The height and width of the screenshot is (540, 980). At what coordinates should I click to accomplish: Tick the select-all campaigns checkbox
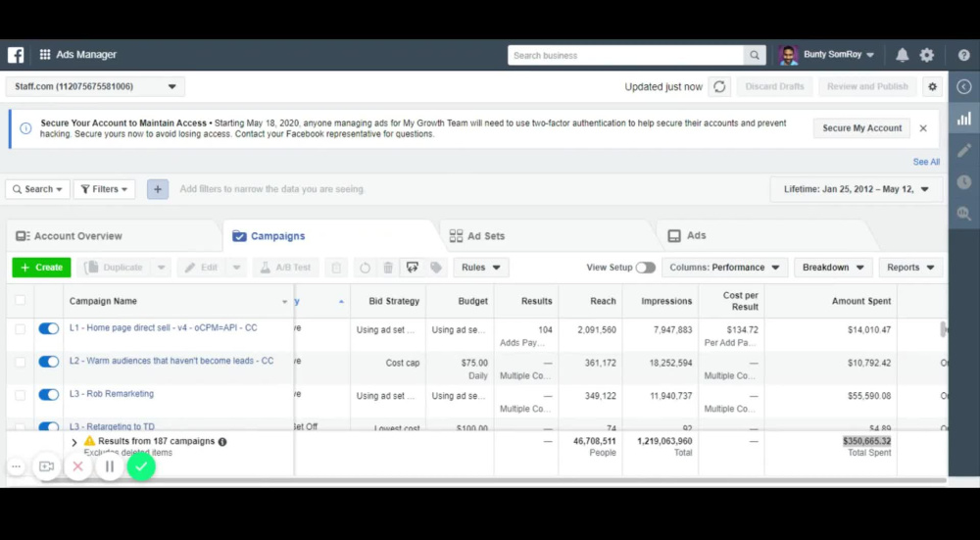click(20, 301)
